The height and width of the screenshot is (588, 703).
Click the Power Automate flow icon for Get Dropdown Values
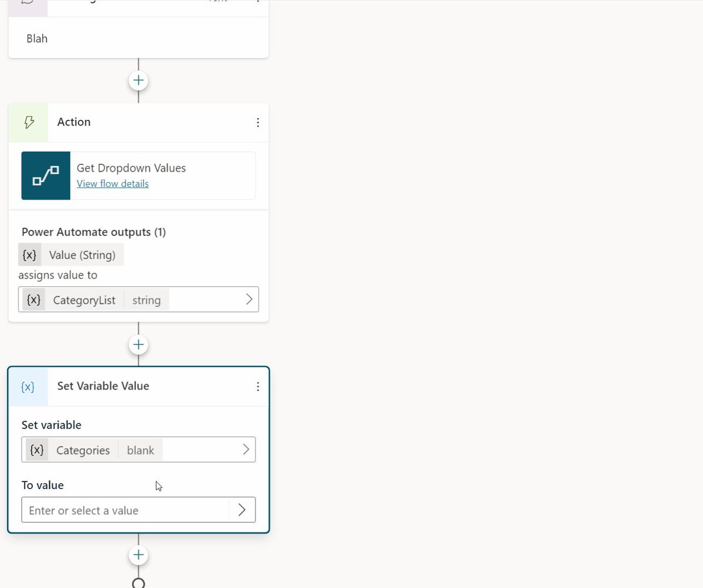tap(46, 175)
